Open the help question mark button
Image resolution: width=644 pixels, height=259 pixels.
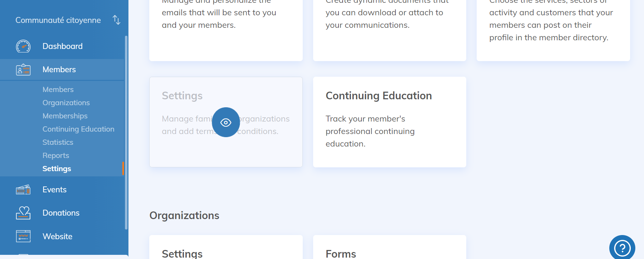pos(622,248)
